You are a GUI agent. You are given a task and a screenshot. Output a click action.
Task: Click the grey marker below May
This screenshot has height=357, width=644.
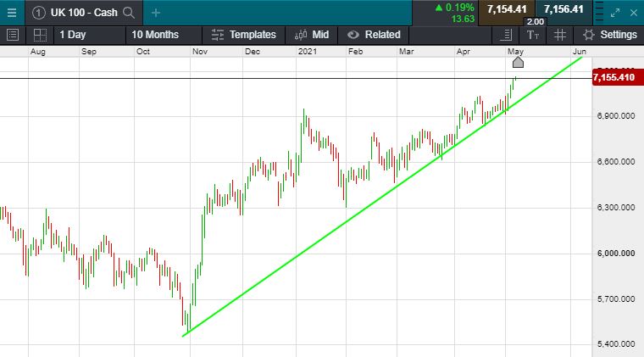point(518,63)
